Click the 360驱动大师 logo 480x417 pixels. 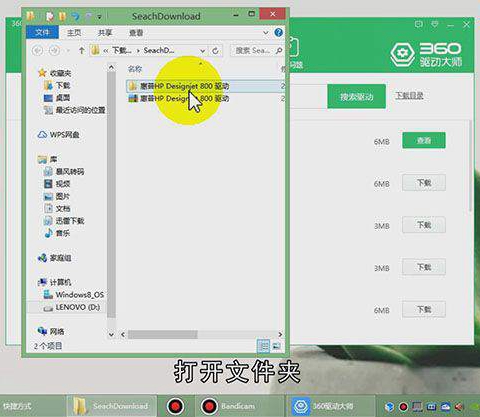(426, 54)
